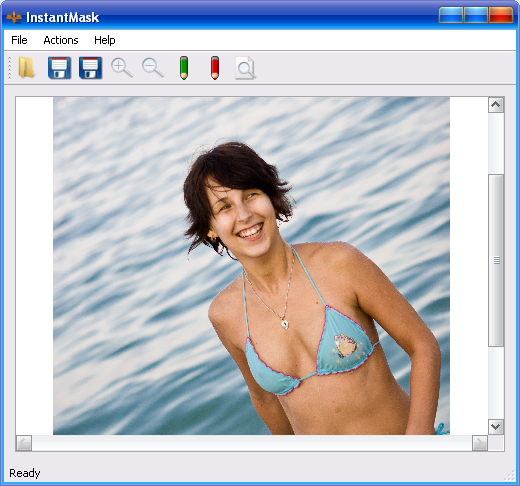Screen dimensions: 520x486
Task: Click the vertical scrollbar thumb
Action: click(x=496, y=260)
